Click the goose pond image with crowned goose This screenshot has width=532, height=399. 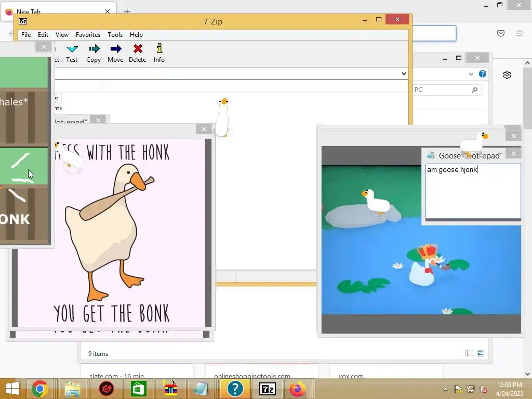point(421,240)
